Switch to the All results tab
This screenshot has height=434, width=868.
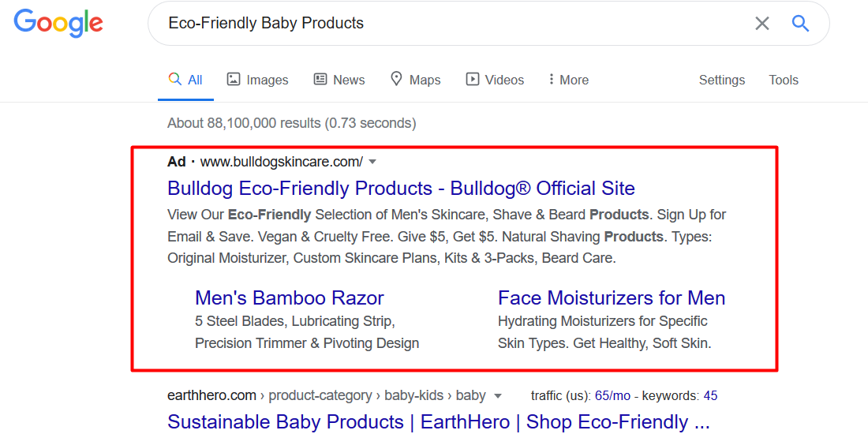(186, 80)
